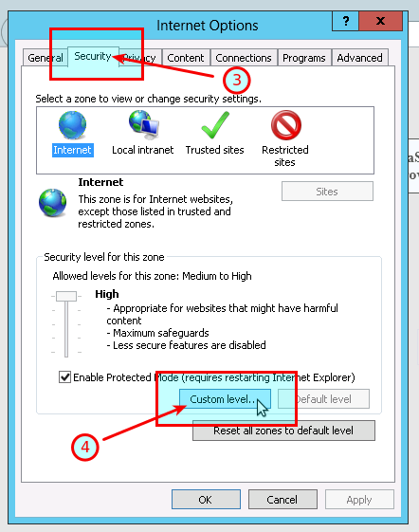The width and height of the screenshot is (419, 532).
Task: Open the Content tab
Action: (x=186, y=58)
